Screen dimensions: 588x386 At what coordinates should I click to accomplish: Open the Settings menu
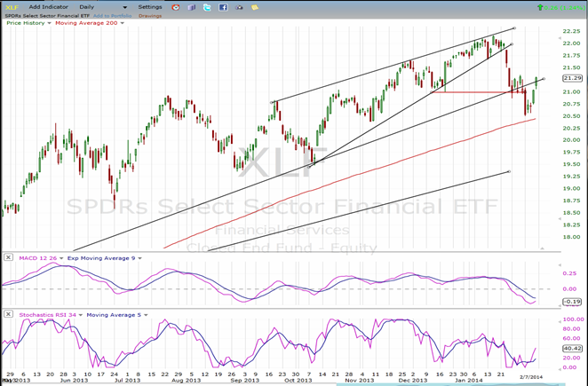(150, 7)
